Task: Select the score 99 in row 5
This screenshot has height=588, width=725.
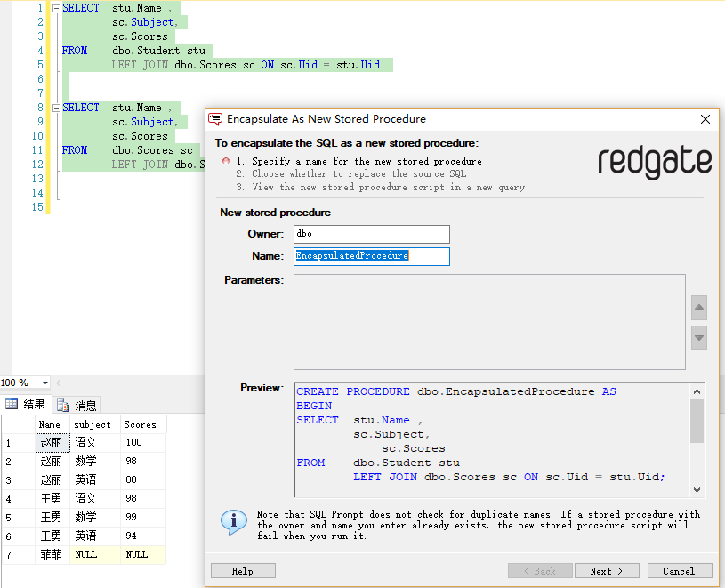Action: pos(143,517)
